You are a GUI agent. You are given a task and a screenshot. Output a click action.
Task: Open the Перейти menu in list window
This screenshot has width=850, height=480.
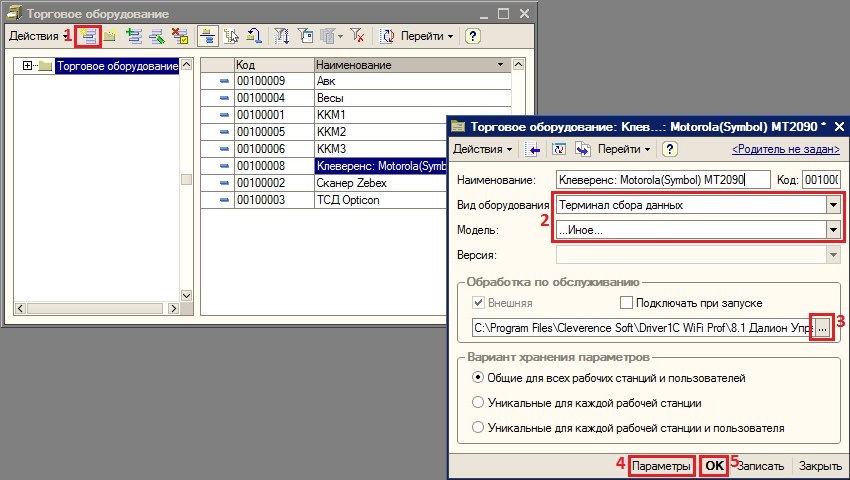point(427,36)
